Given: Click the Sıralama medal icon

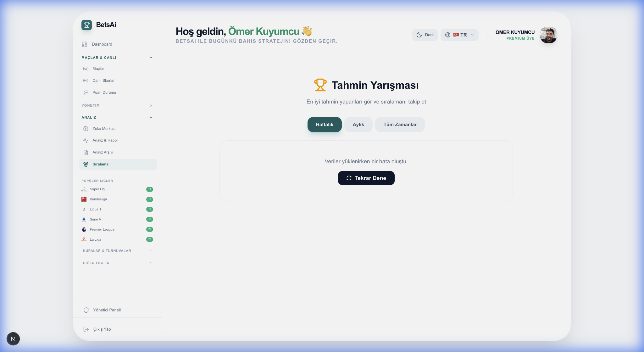Looking at the screenshot, I should tap(86, 164).
